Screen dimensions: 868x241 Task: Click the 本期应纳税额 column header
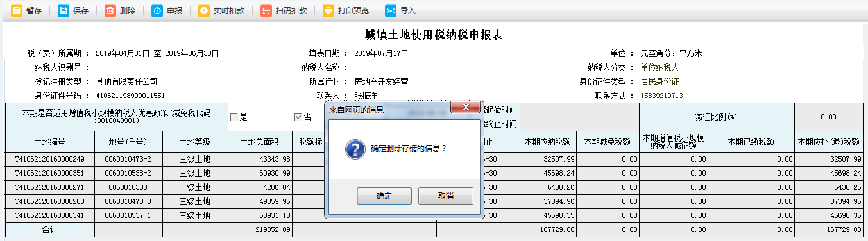tap(548, 142)
